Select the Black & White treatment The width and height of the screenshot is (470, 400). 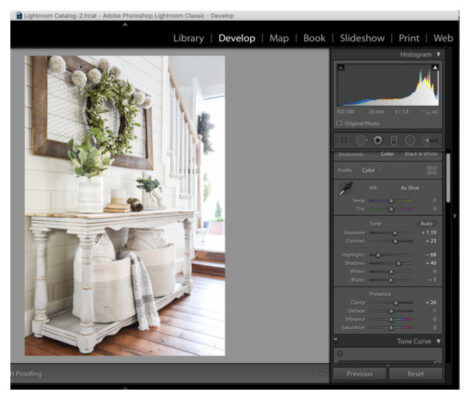pyautogui.click(x=421, y=154)
